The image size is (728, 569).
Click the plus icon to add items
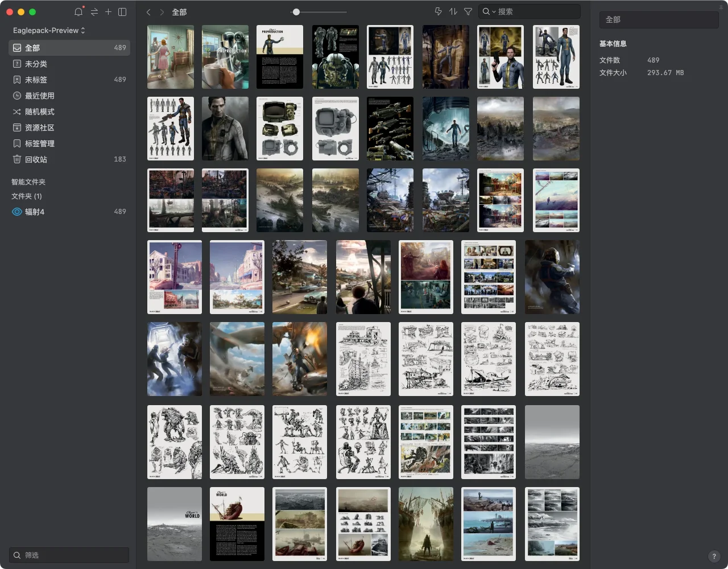click(108, 11)
